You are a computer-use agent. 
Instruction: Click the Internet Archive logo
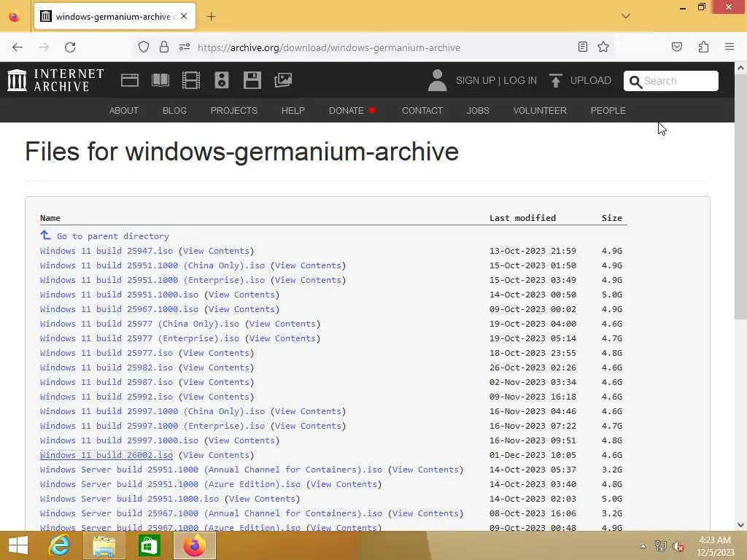55,80
